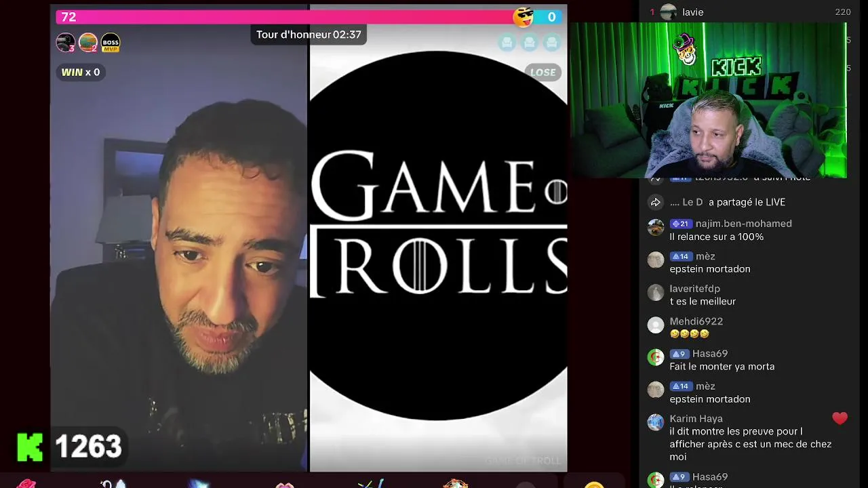Screen dimensions: 868x488
Task: Click the message 't es le meilleur'
Action: 703,302
